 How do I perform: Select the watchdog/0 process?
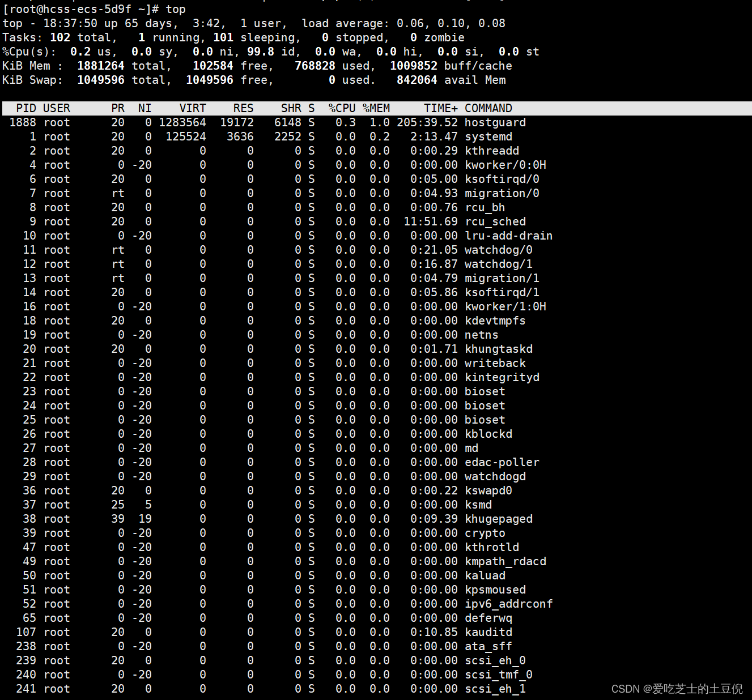pos(499,250)
